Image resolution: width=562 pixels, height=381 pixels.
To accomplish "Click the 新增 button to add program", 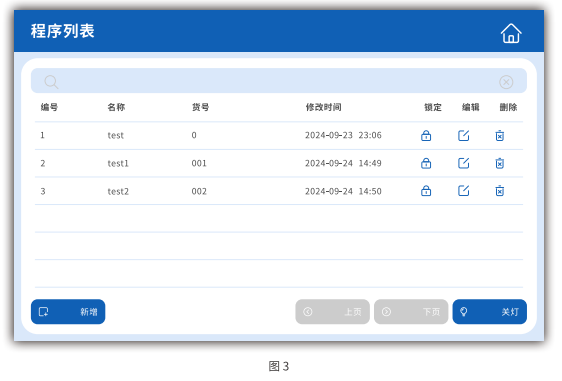I will [x=68, y=312].
